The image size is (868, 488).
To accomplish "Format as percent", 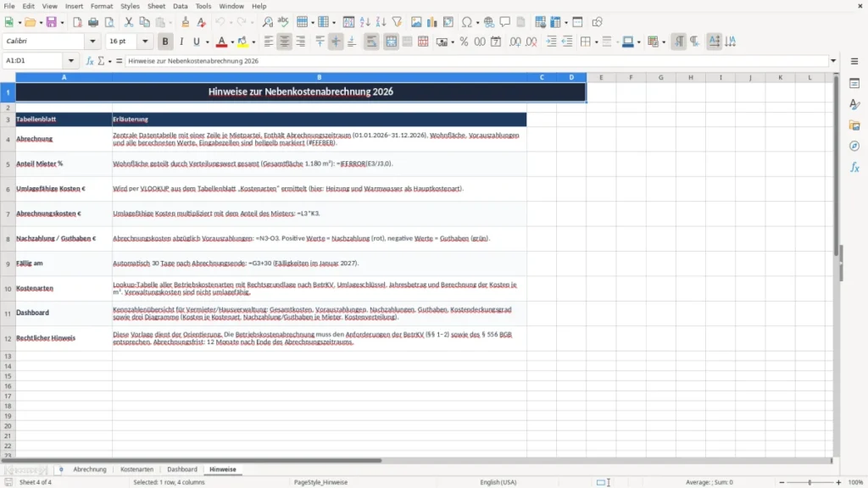I will click(x=464, y=42).
